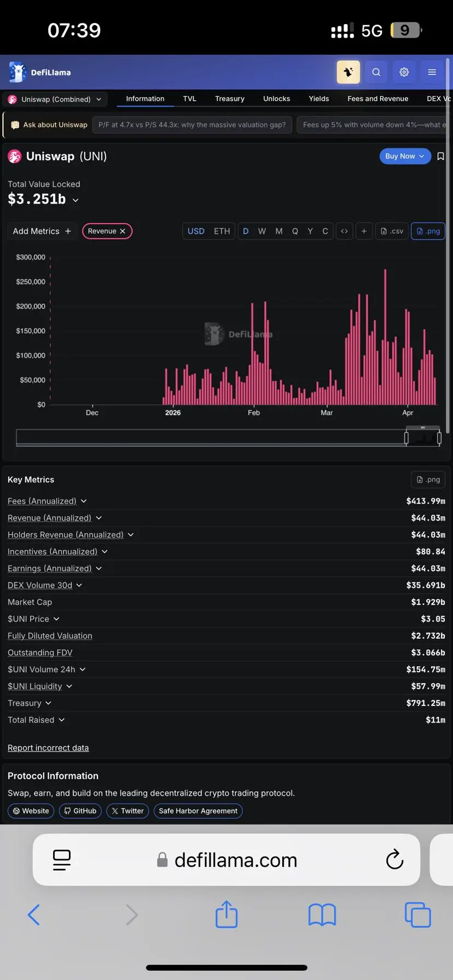Click the tallest revenue bar in late March
Image resolution: width=453 pixels, height=980 pixels.
pos(385,337)
